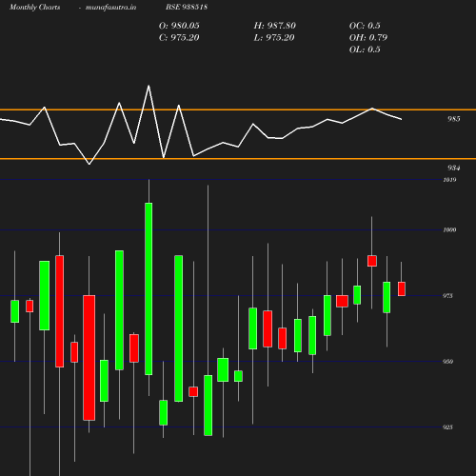Click the low value 'L: 975.20'
The width and height of the screenshot is (476, 476).
pos(274,38)
